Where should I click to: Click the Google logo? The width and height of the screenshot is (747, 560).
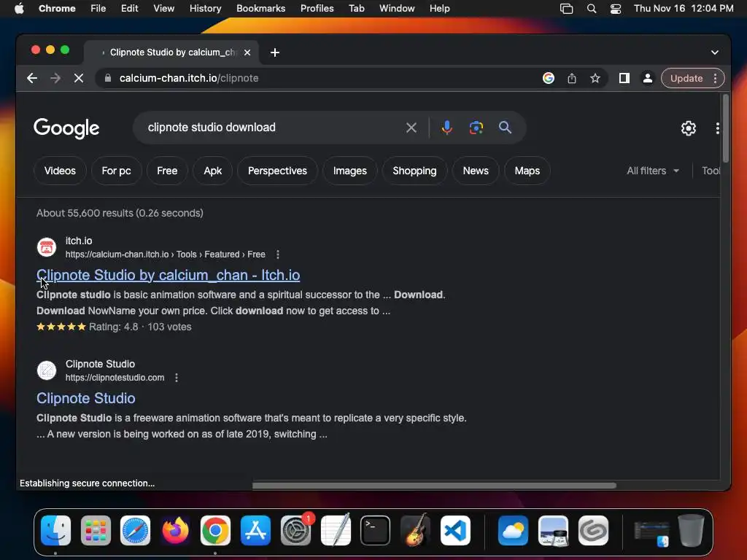(66, 128)
